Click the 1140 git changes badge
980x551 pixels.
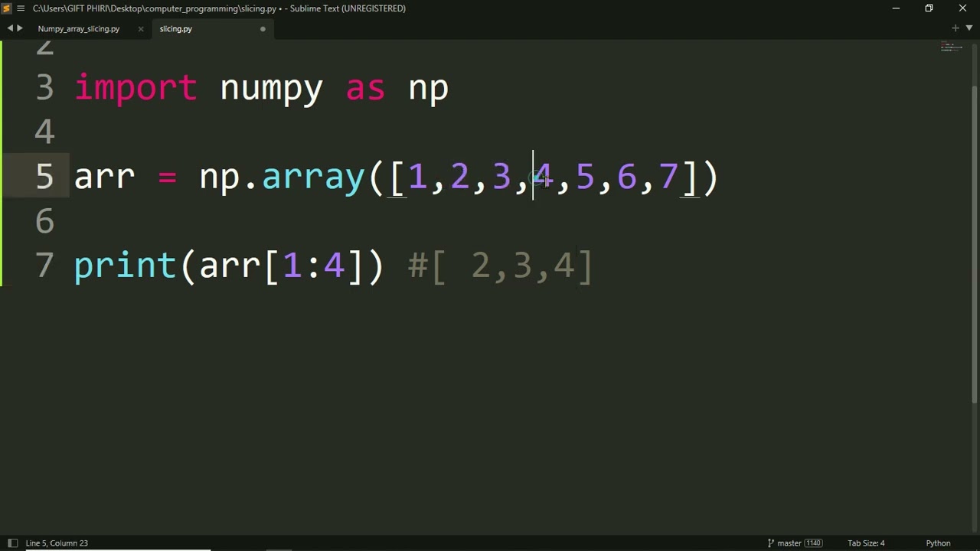[x=813, y=543]
